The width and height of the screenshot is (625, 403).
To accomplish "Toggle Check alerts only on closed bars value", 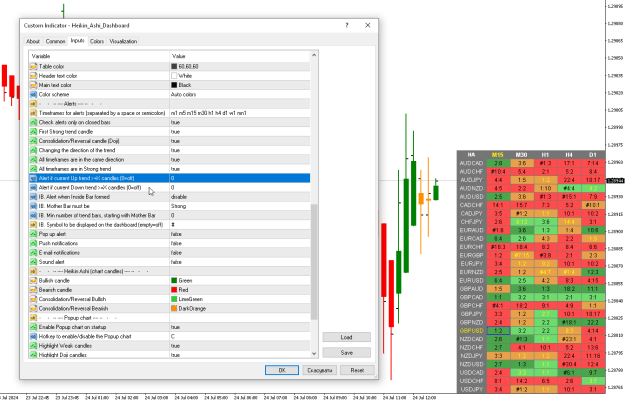I will click(240, 122).
